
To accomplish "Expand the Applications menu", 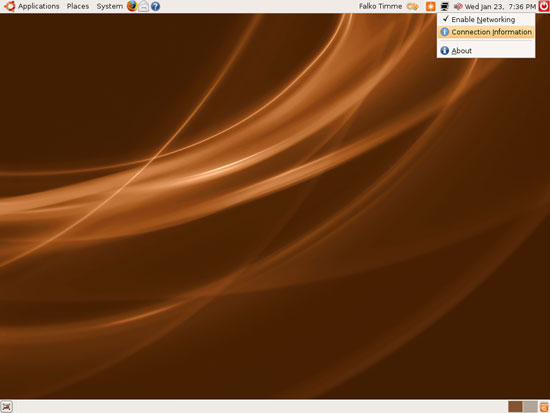I will click(39, 6).
